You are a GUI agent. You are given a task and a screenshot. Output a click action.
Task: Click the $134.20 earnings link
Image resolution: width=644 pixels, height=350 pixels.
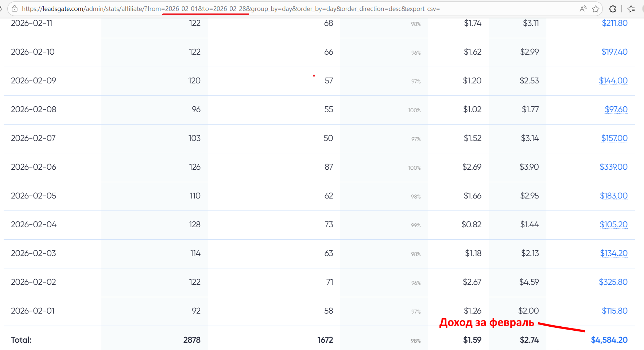coord(614,253)
